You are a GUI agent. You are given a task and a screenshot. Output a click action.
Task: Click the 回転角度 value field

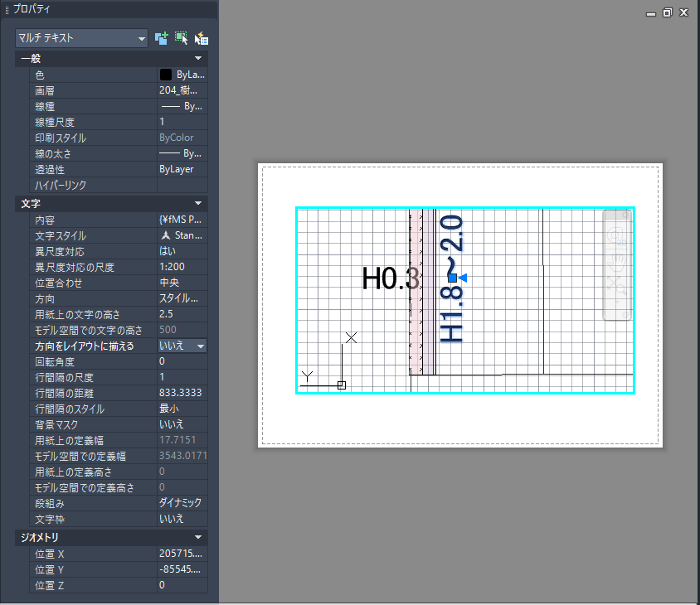(x=182, y=361)
